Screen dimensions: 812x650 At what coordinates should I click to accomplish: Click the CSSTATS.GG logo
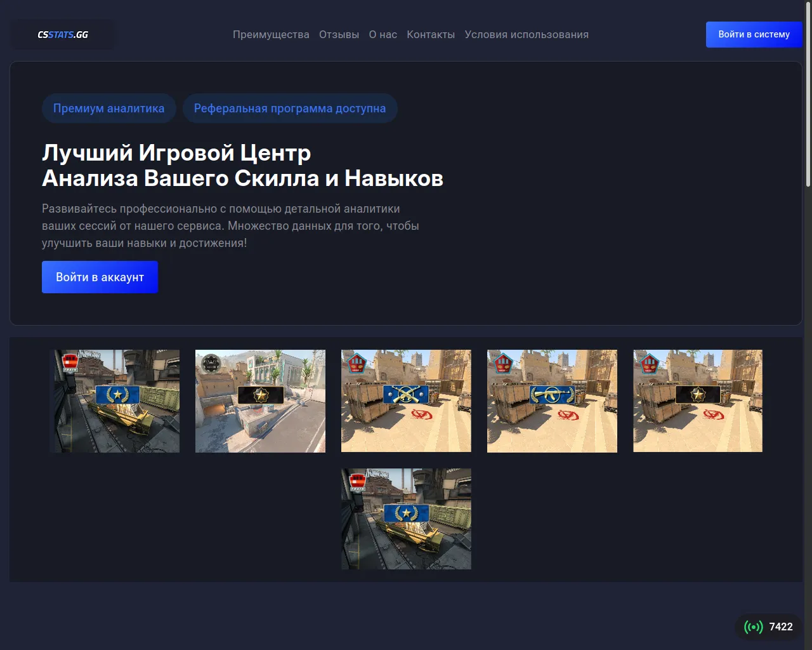(x=63, y=35)
